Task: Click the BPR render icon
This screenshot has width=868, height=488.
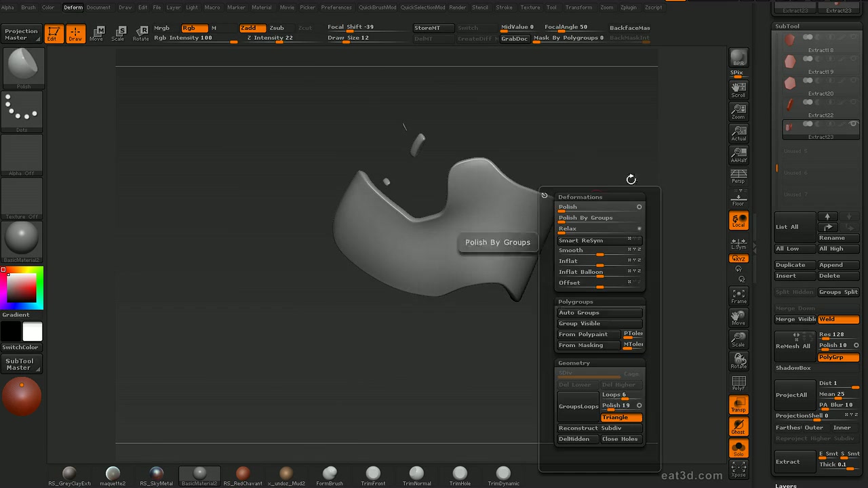Action: click(x=738, y=58)
